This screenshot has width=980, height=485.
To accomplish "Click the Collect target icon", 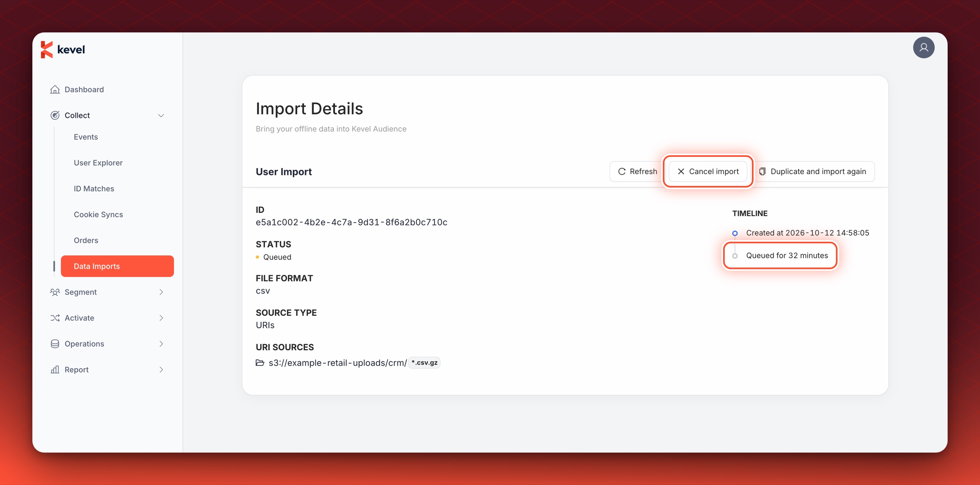I will tap(55, 115).
